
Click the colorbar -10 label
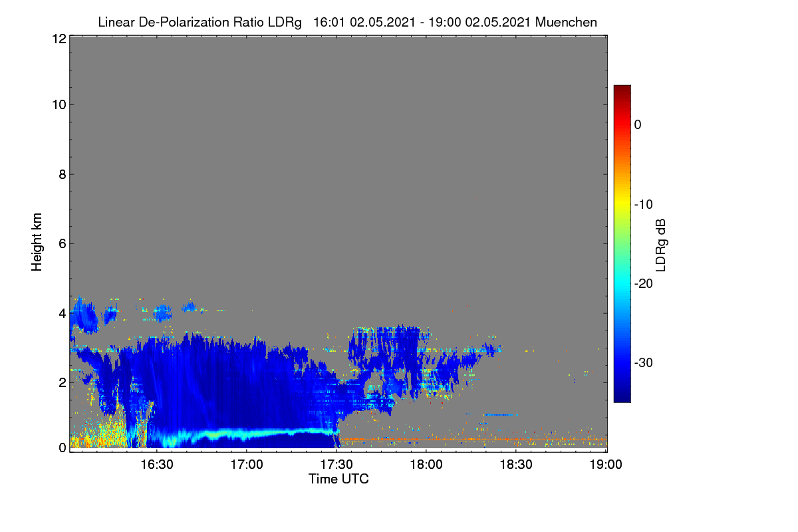[x=643, y=204]
